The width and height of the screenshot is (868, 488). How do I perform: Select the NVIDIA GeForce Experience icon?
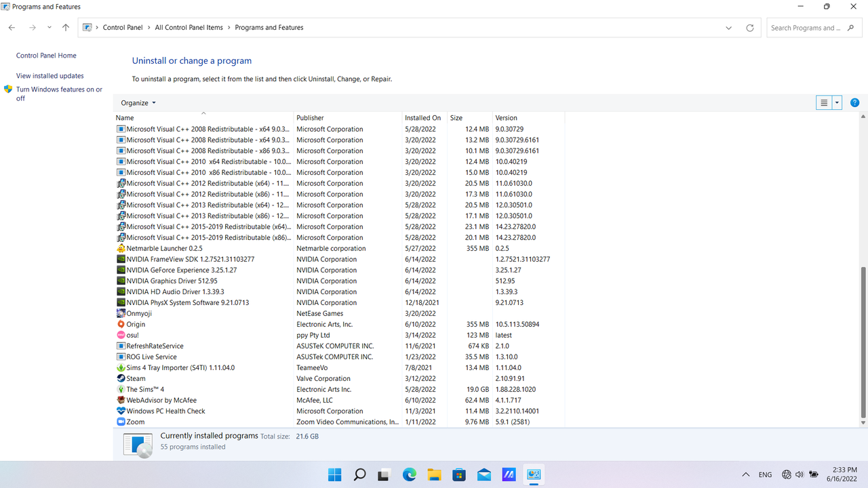[x=121, y=270]
